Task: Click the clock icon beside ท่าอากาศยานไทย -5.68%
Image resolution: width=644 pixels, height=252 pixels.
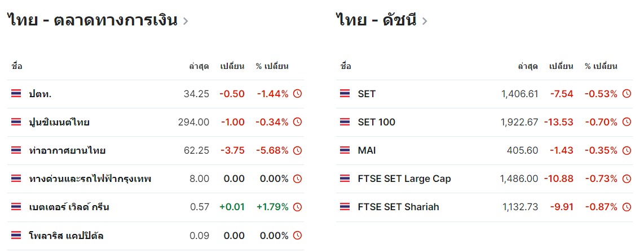Action: (x=297, y=151)
